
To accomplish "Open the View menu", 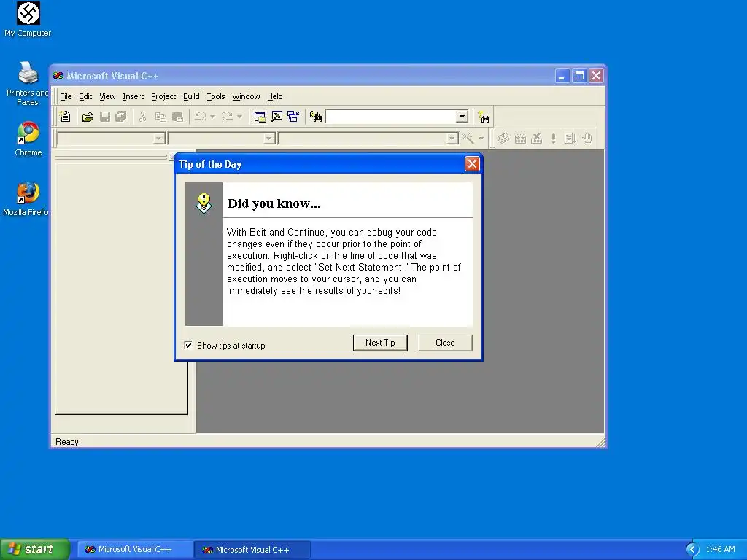I will 107,96.
